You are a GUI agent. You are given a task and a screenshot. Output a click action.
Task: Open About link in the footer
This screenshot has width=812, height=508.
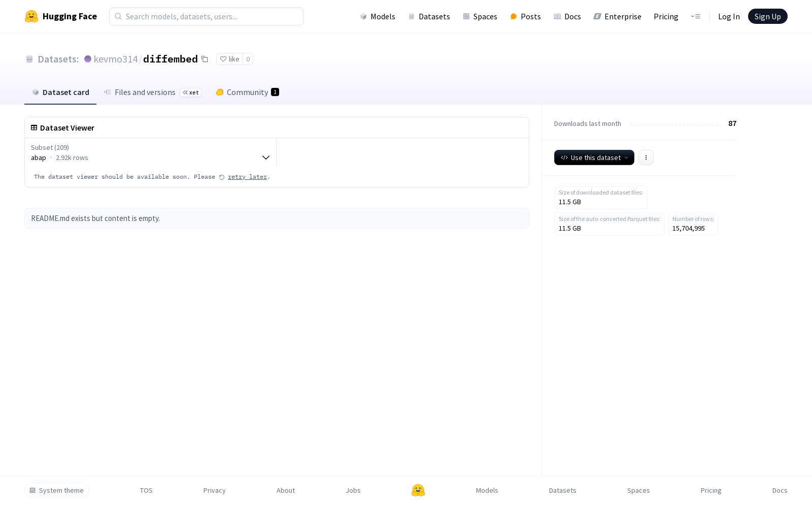(x=286, y=490)
